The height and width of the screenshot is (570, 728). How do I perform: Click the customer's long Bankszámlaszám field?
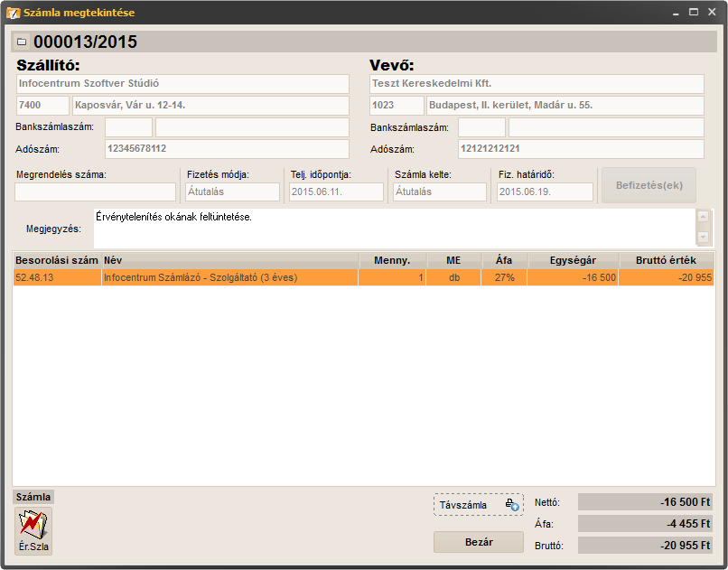click(x=606, y=127)
